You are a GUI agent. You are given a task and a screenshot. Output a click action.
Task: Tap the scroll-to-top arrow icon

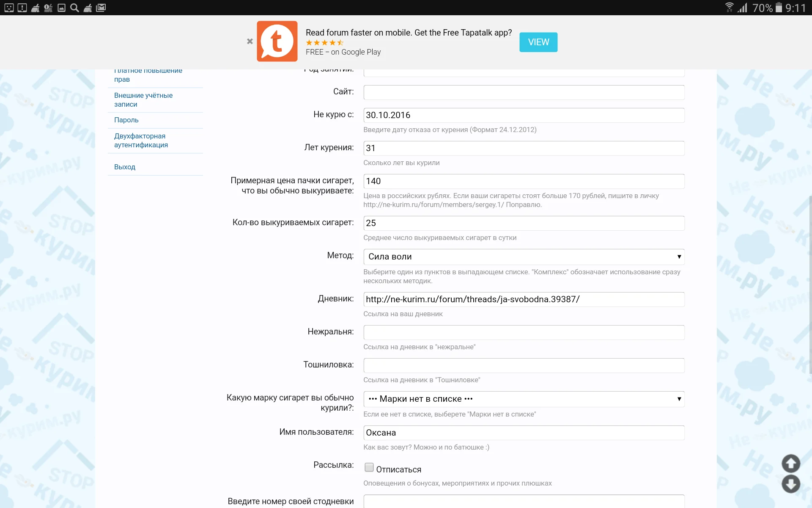pyautogui.click(x=790, y=464)
